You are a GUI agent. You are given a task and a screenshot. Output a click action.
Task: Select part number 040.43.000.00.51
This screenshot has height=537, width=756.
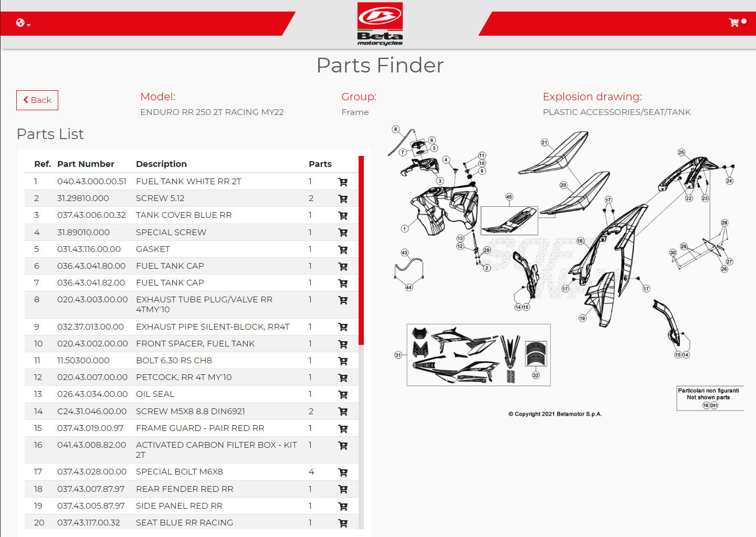[92, 182]
